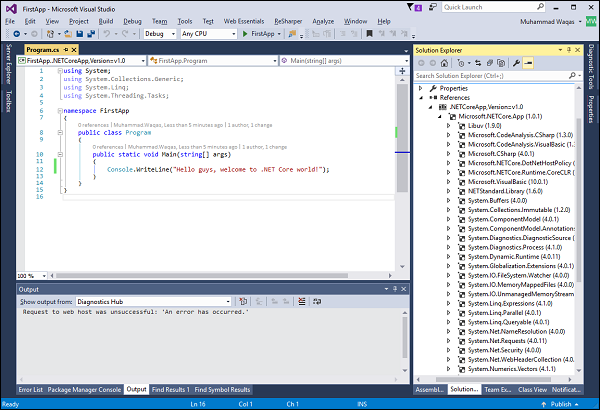Open the Package Manager Console tab

pyautogui.click(x=84, y=389)
